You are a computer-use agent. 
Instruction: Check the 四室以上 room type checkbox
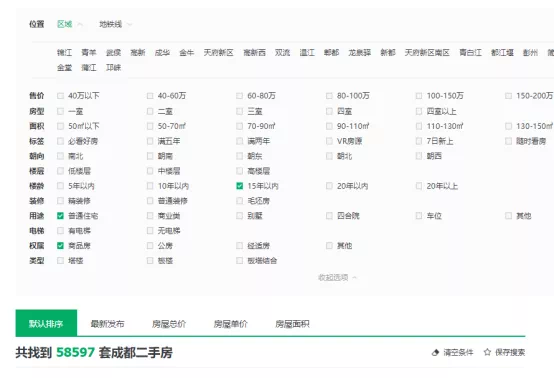[419, 111]
